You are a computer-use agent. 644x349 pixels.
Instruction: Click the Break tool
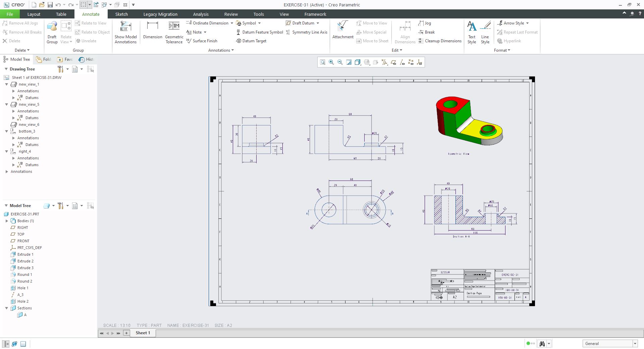(x=427, y=32)
